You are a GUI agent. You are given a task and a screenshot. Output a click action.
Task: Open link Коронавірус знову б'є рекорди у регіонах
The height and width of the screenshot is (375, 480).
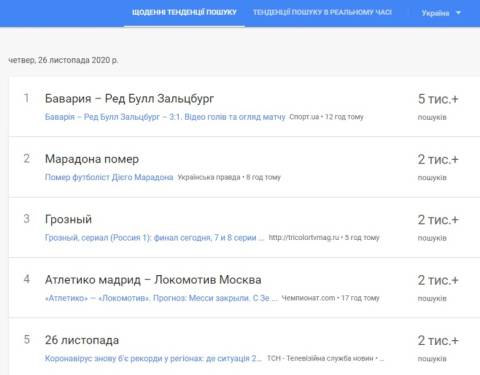tap(153, 358)
